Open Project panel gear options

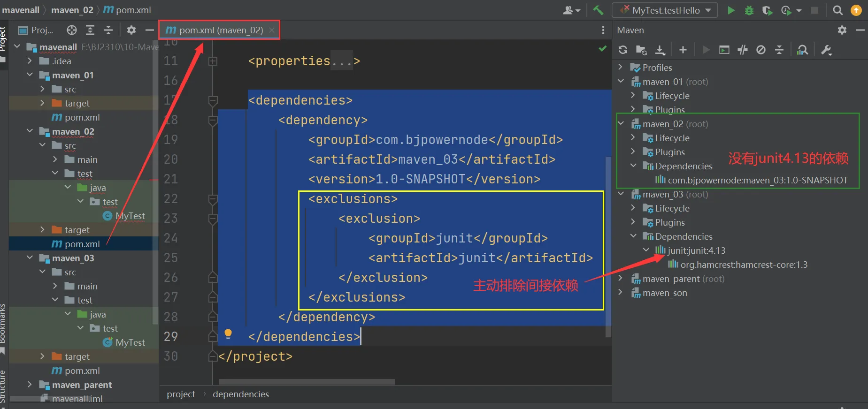pos(131,30)
